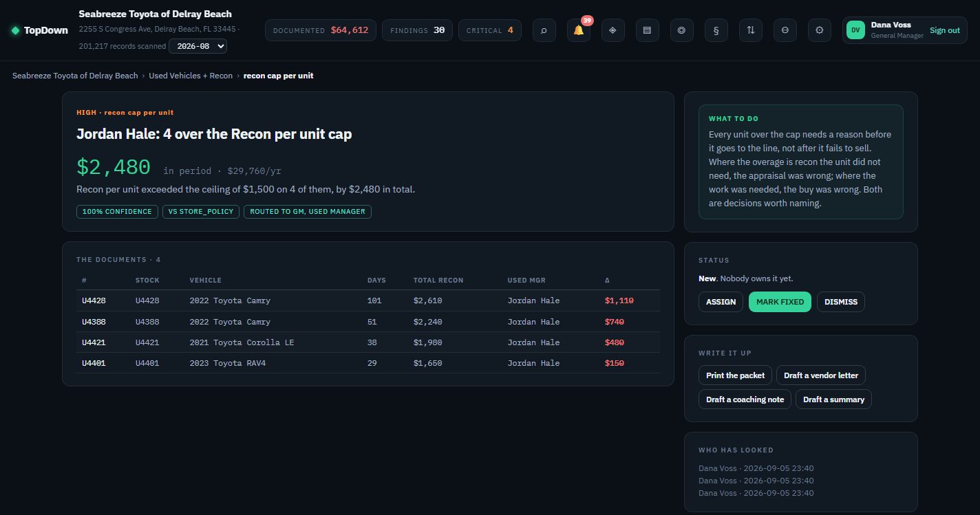Image resolution: width=980 pixels, height=515 pixels.
Task: Click the DV user avatar
Action: point(855,30)
